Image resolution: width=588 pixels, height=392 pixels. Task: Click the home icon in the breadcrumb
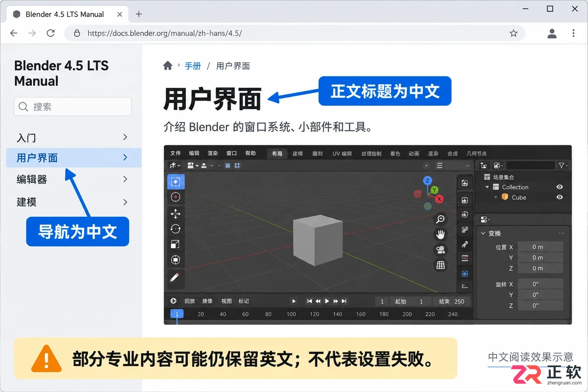click(168, 66)
